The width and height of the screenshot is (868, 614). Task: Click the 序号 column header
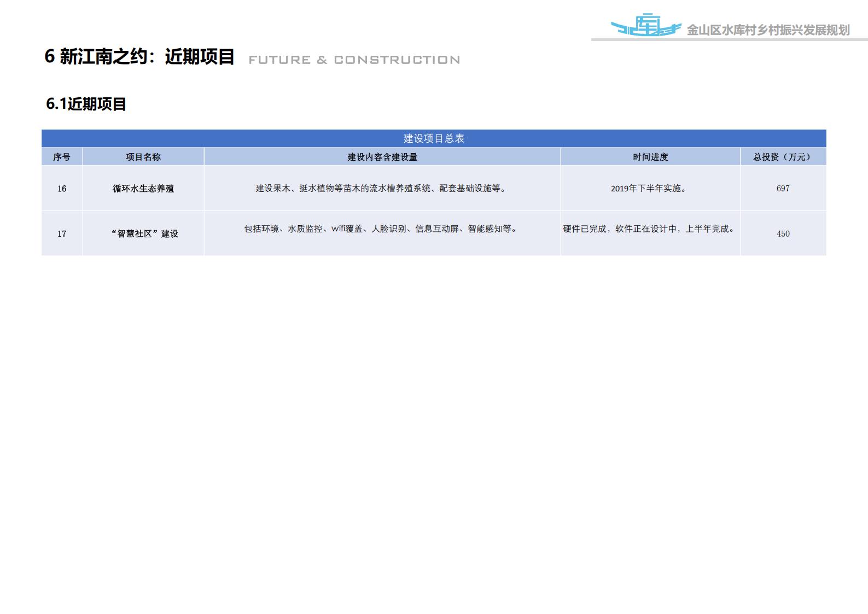[x=62, y=157]
